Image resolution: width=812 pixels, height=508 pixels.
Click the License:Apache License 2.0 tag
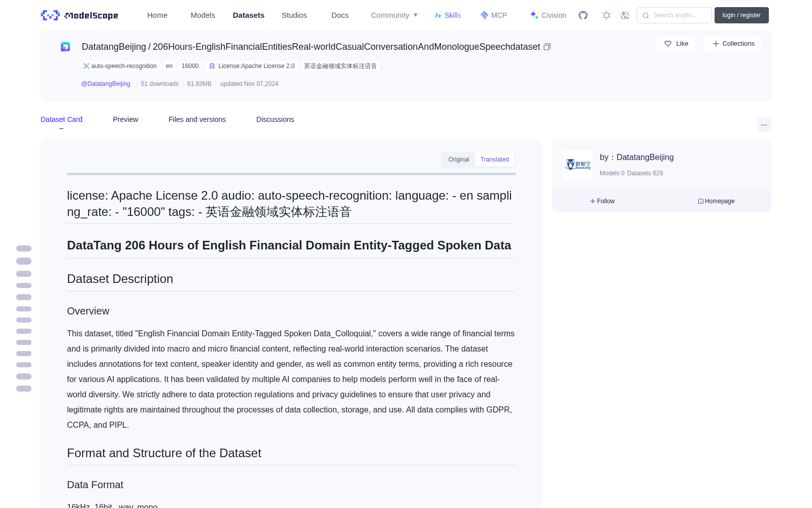(252, 66)
